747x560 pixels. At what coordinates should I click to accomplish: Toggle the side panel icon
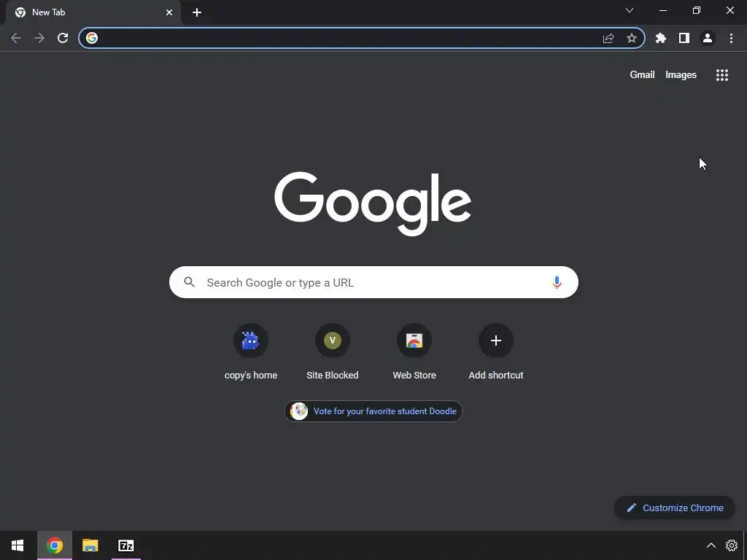[684, 38]
